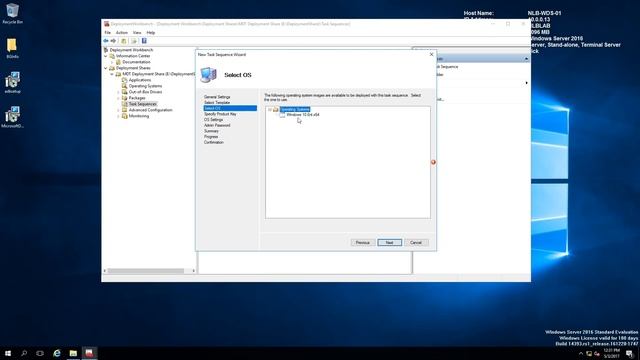Click the Advanced Configuration folder icon
Image resolution: width=640 pixels, height=360 pixels.
(x=124, y=110)
